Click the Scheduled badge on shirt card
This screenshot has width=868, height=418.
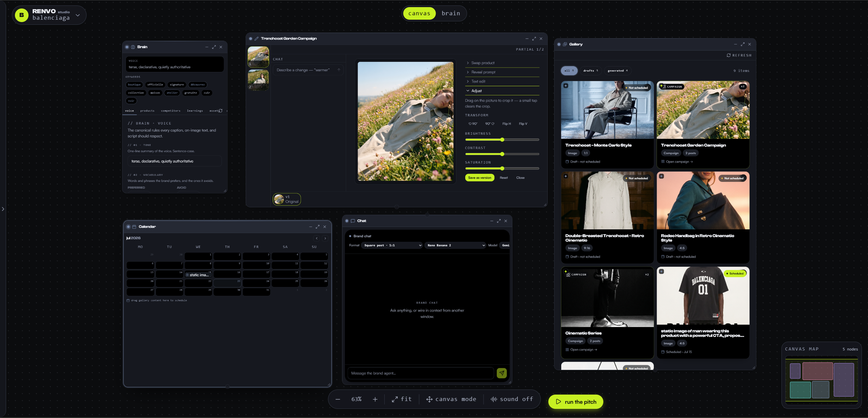pyautogui.click(x=735, y=273)
